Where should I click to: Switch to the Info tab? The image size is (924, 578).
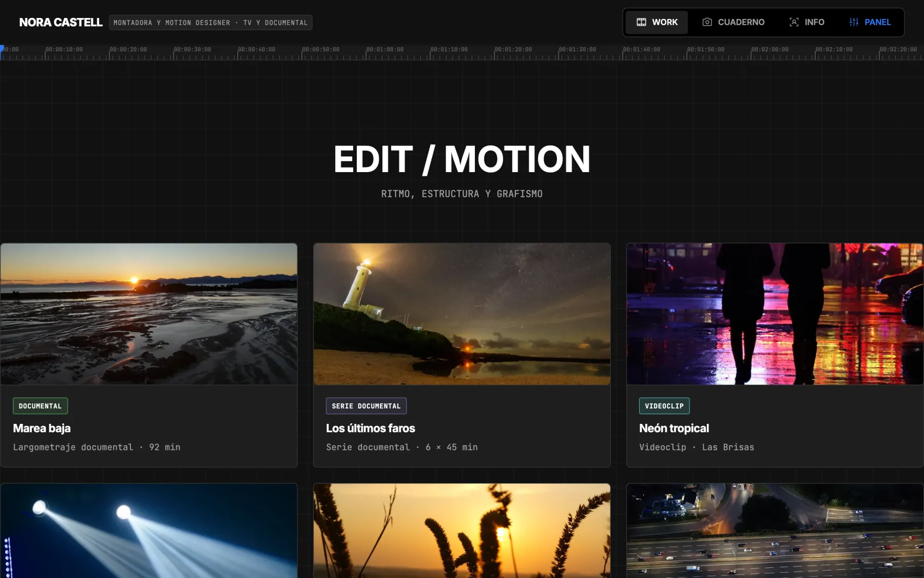point(806,22)
